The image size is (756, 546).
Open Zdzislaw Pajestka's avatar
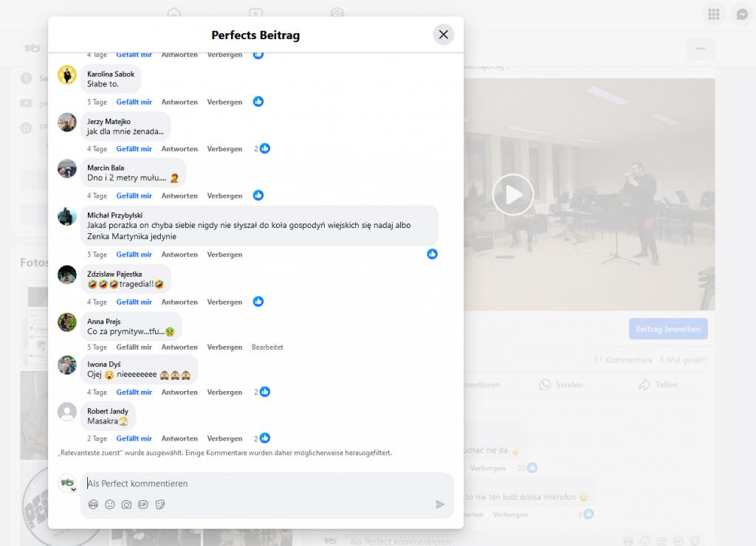click(x=67, y=274)
